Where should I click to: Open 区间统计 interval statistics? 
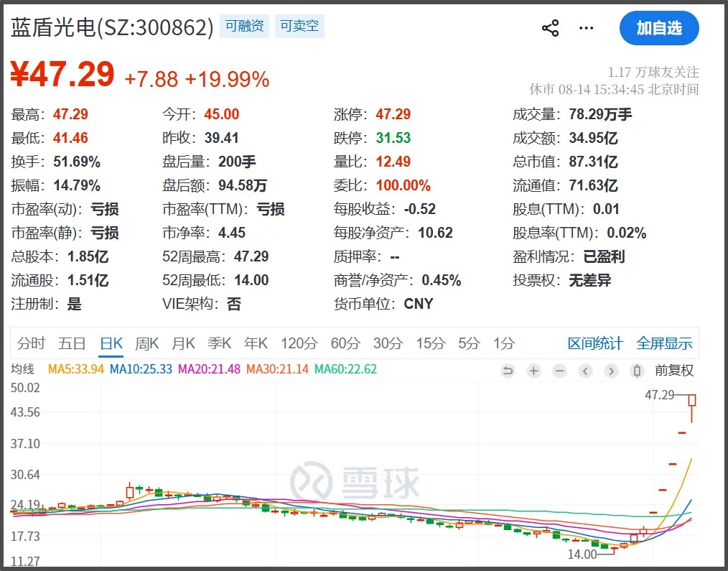pos(594,343)
